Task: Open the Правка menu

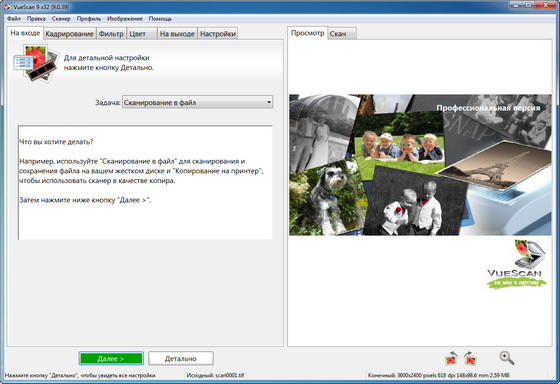Action: point(36,19)
